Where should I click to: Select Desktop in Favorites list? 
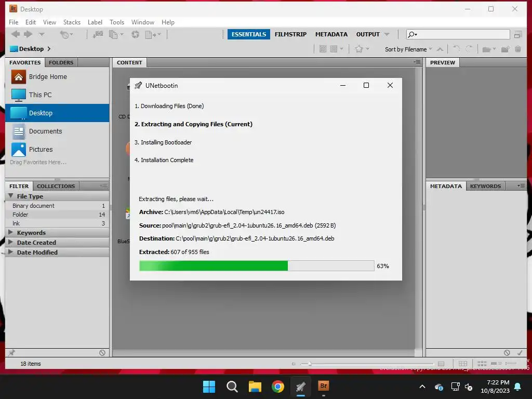click(57, 113)
